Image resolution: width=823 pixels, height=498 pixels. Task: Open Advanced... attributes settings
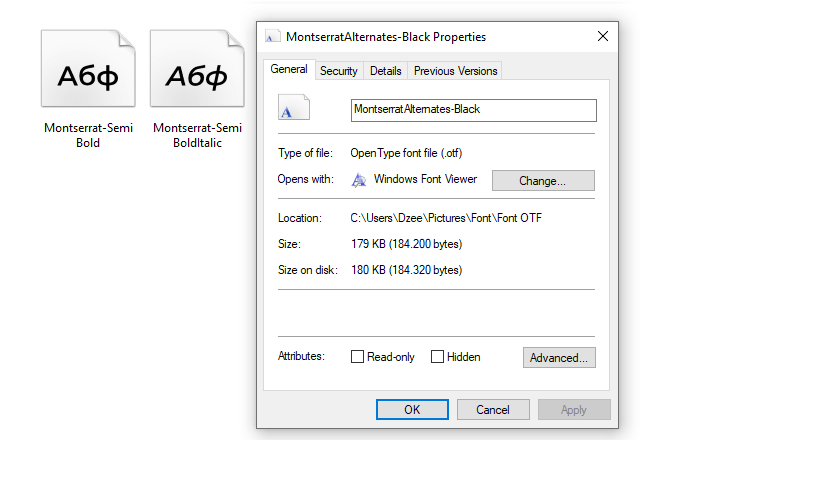coord(559,357)
